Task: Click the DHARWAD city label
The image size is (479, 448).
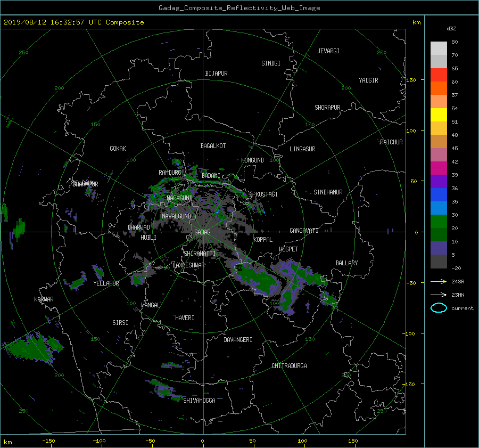Action: pos(139,227)
